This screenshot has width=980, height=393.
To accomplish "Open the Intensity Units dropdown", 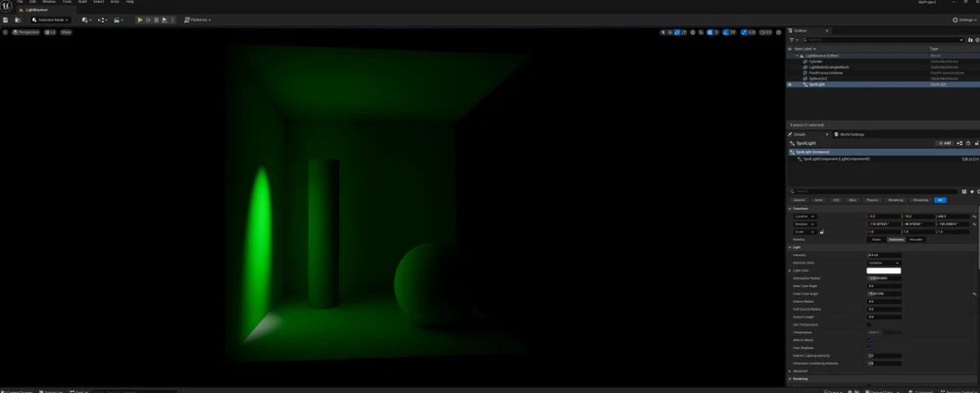I will pos(883,263).
